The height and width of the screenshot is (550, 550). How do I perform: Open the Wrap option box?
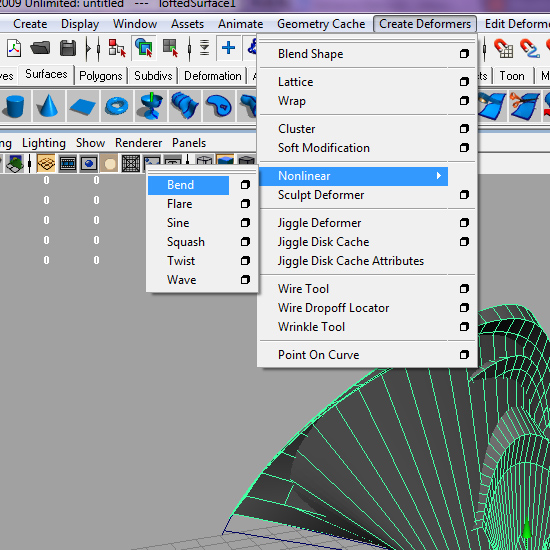point(464,101)
